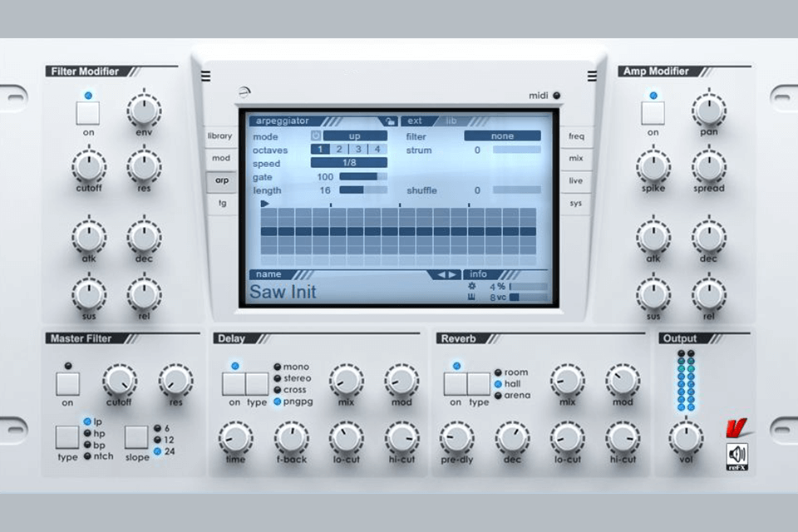Viewport: 798px width, 532px height.
Task: Open the arpeggiator mode dropdown showing up
Action: tap(357, 135)
